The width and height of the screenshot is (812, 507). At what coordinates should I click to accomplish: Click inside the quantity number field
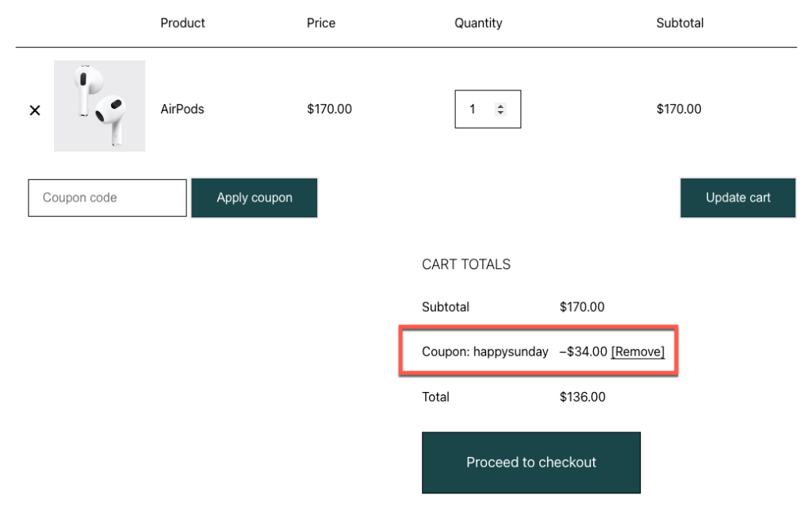[x=474, y=109]
